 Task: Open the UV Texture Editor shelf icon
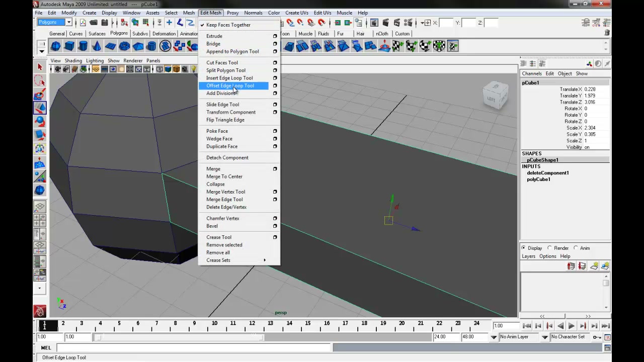pos(453,46)
